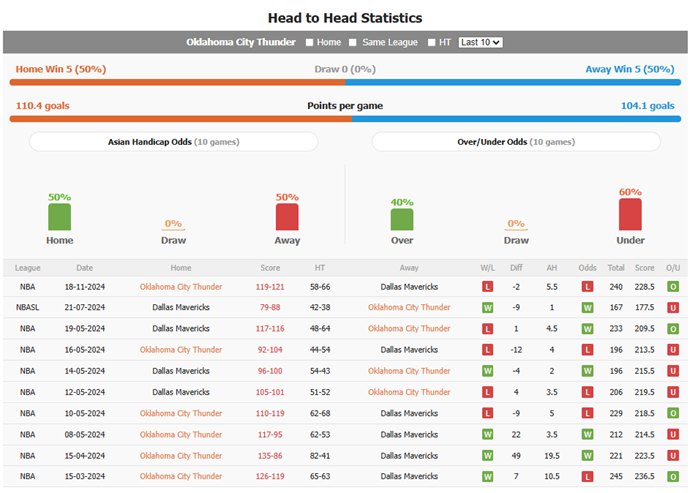Image resolution: width=690 pixels, height=493 pixels.
Task: Click the Over badge for 18-11-2024 game
Action: pos(673,287)
